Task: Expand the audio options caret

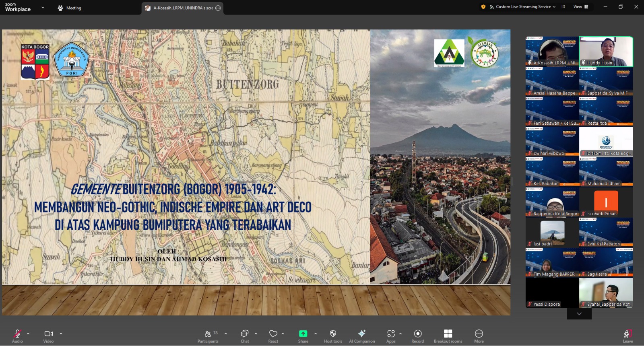Action: click(x=28, y=334)
